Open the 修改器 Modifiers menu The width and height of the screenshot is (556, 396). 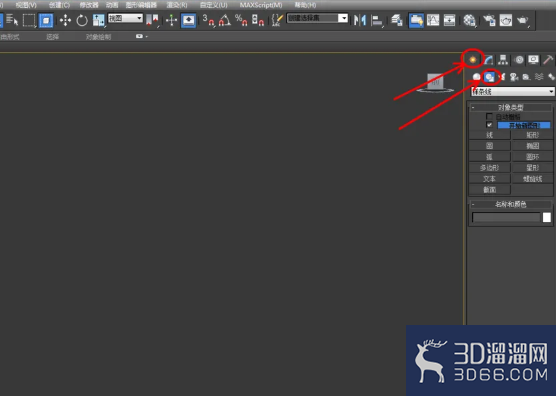point(89,5)
